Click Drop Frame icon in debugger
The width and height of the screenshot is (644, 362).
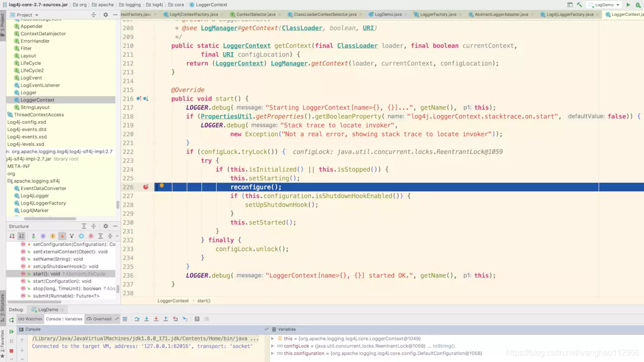pos(175,319)
